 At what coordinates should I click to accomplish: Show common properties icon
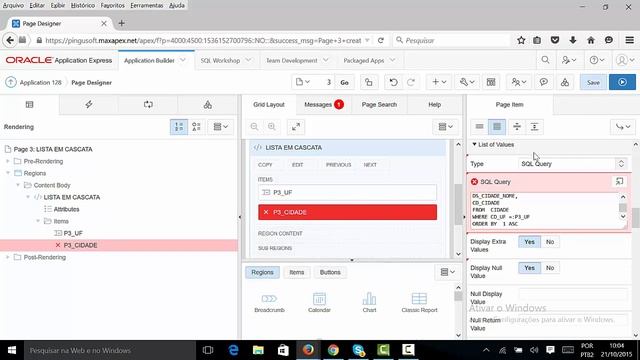tap(480, 127)
